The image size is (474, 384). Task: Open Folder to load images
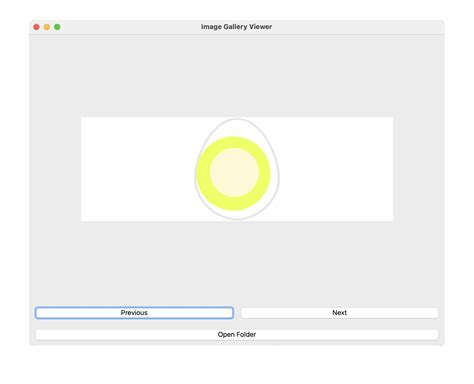[237, 334]
